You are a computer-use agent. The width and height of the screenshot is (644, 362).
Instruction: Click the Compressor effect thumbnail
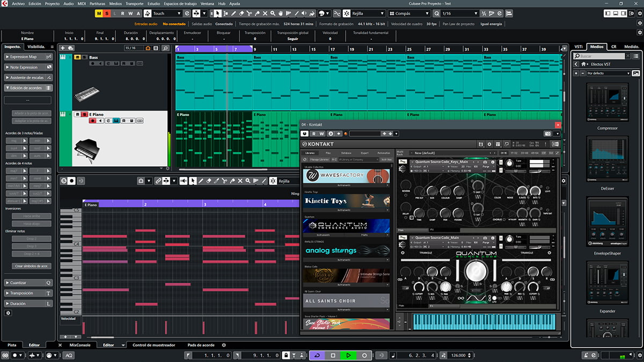click(607, 102)
